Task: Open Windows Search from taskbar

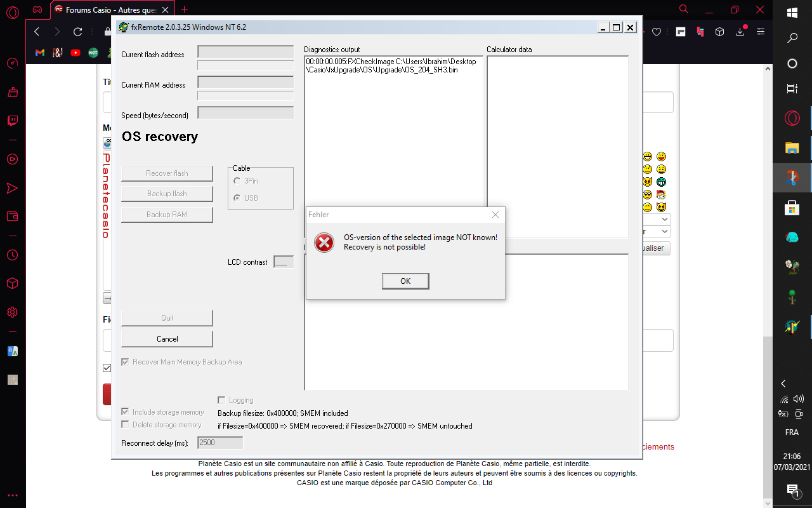Action: [x=792, y=38]
